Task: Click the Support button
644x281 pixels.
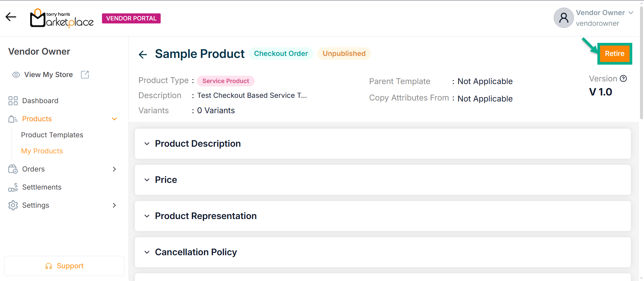Action: tap(64, 266)
